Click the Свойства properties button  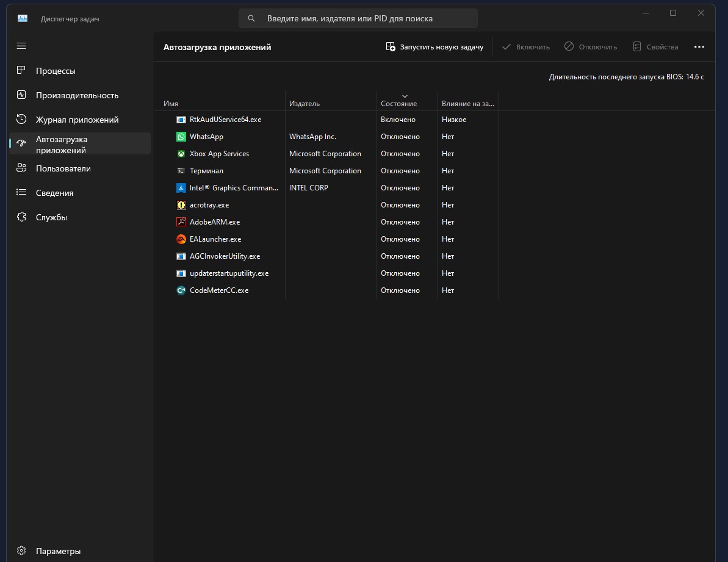[655, 47]
